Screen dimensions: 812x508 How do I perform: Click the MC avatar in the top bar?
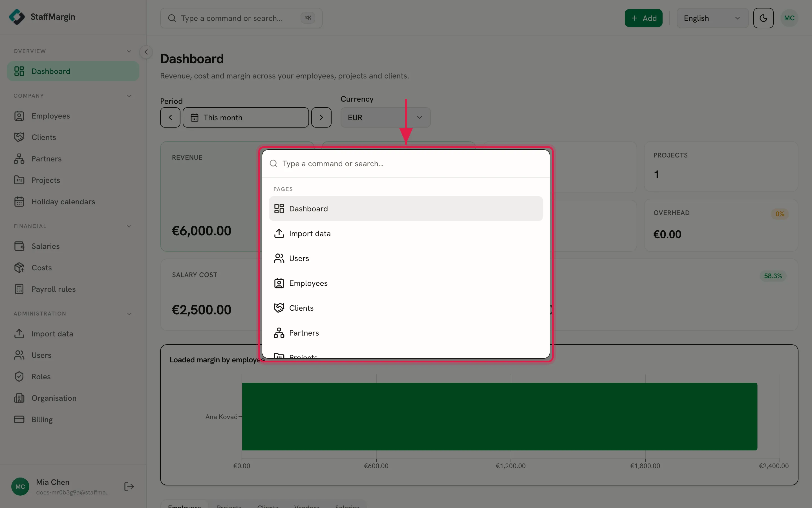point(789,18)
